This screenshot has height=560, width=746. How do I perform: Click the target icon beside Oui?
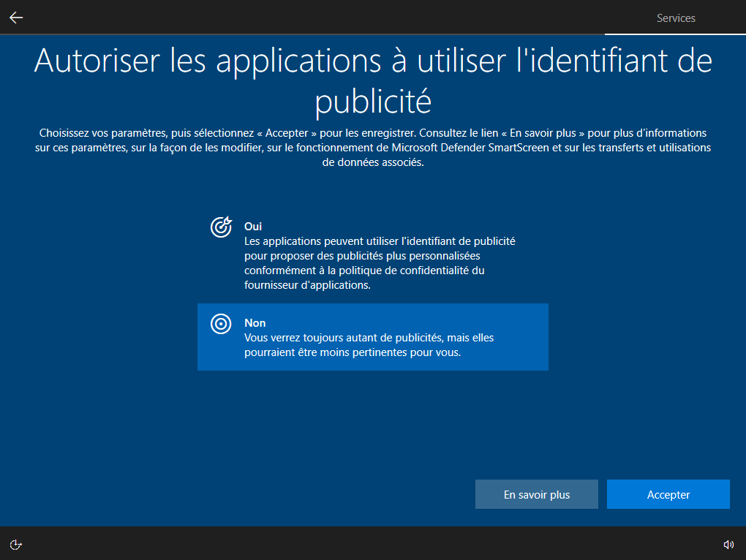tap(221, 227)
